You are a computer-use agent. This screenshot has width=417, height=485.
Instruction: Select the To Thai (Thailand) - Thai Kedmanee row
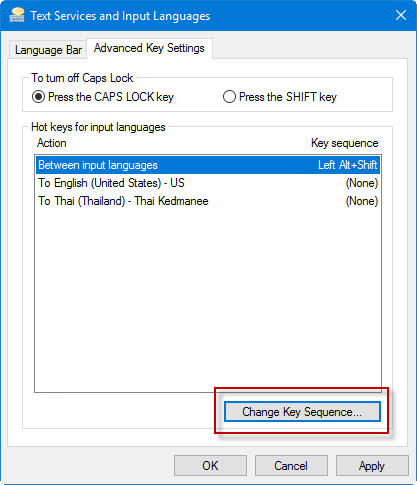(x=208, y=201)
